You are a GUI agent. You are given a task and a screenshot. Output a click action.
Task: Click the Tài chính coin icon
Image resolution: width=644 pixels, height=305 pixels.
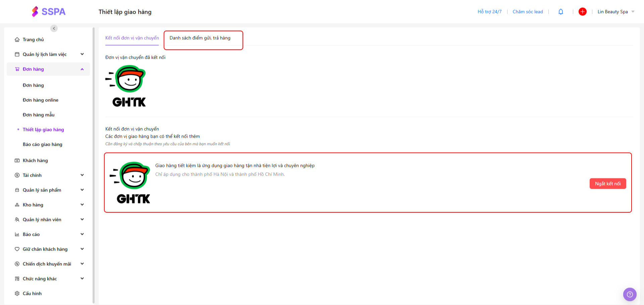tap(17, 175)
